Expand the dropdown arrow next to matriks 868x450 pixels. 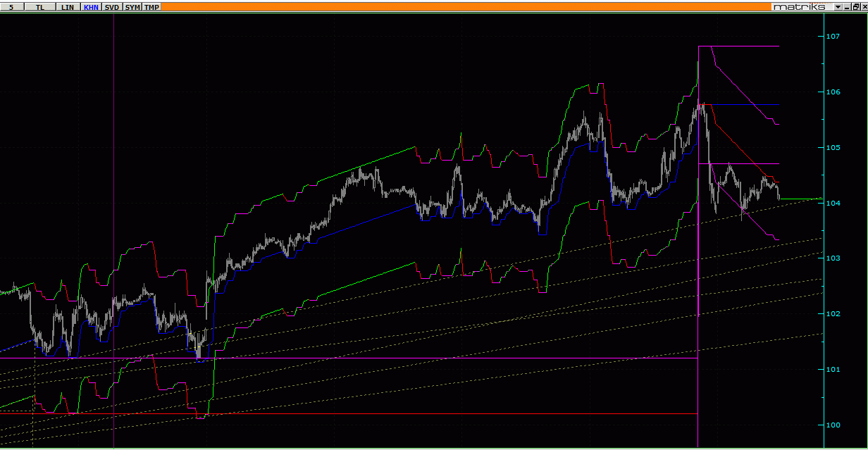[x=838, y=7]
